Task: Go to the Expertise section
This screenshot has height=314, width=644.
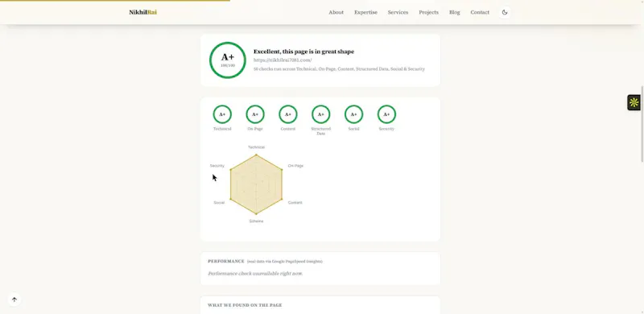Action: click(x=365, y=12)
